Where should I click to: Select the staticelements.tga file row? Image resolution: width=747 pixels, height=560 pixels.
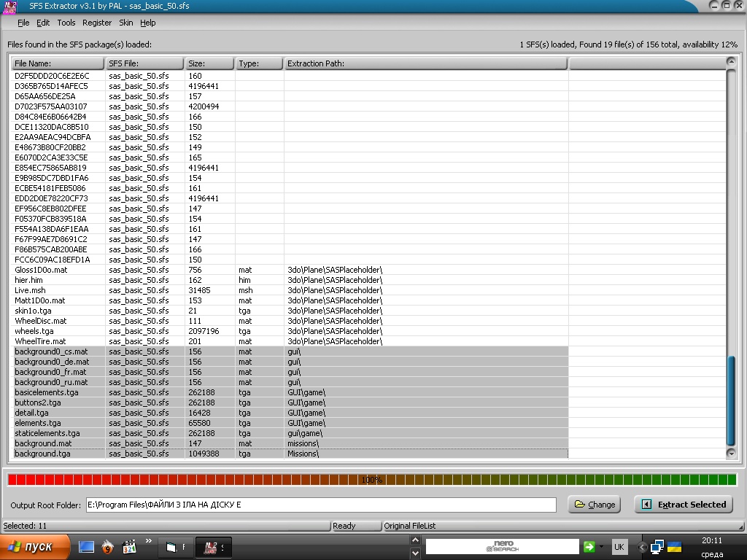click(290, 433)
